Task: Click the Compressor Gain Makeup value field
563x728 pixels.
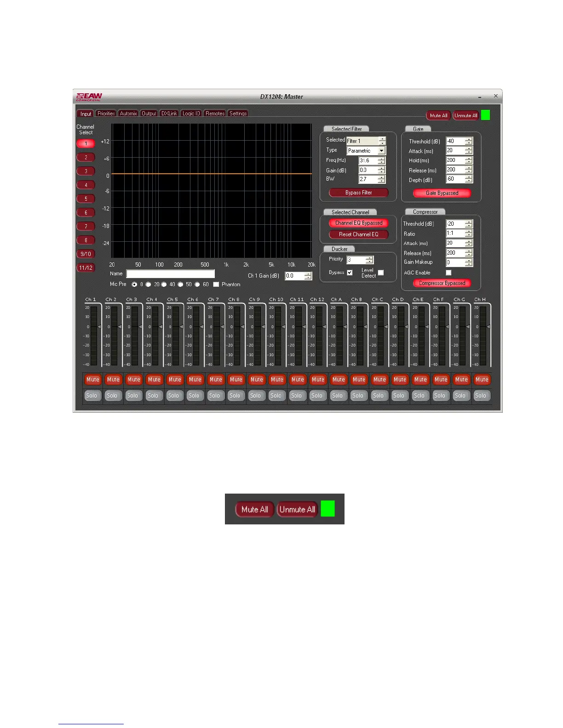Action: (455, 263)
